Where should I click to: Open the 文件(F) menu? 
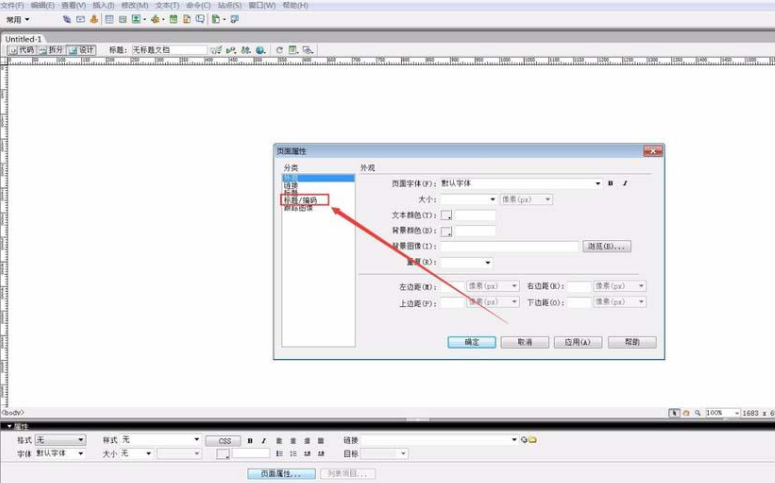click(12, 5)
